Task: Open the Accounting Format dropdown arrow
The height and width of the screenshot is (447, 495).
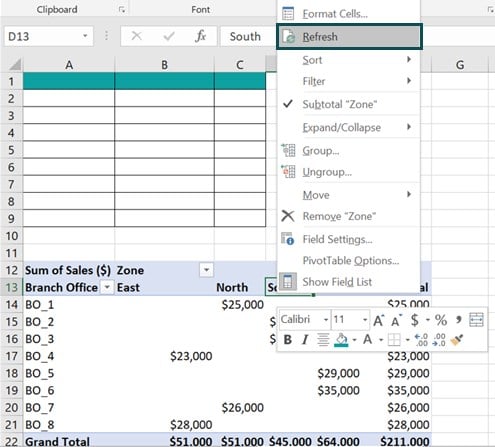Action: [428, 320]
